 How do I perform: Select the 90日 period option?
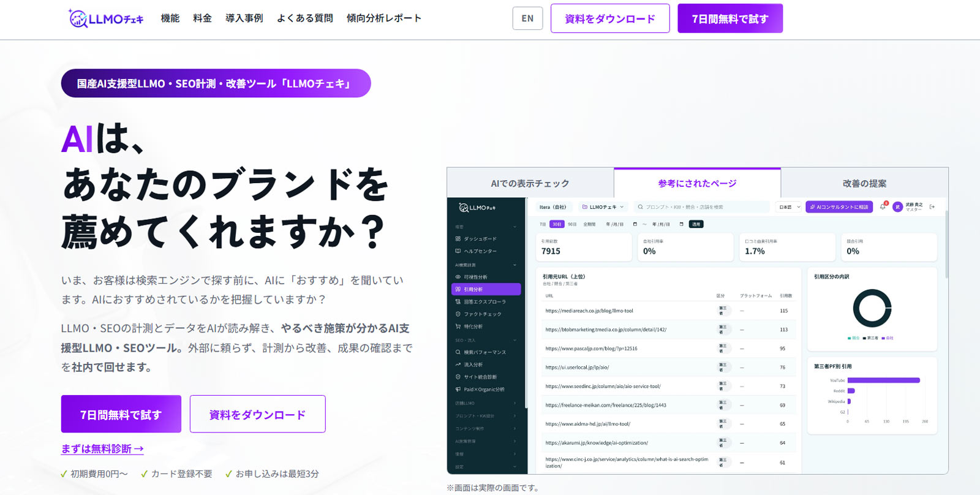click(x=572, y=224)
